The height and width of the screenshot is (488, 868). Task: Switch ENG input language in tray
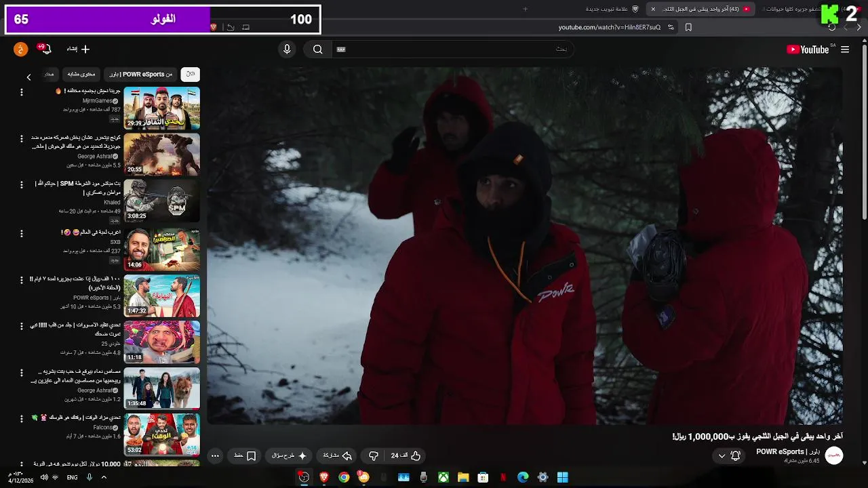(x=72, y=477)
